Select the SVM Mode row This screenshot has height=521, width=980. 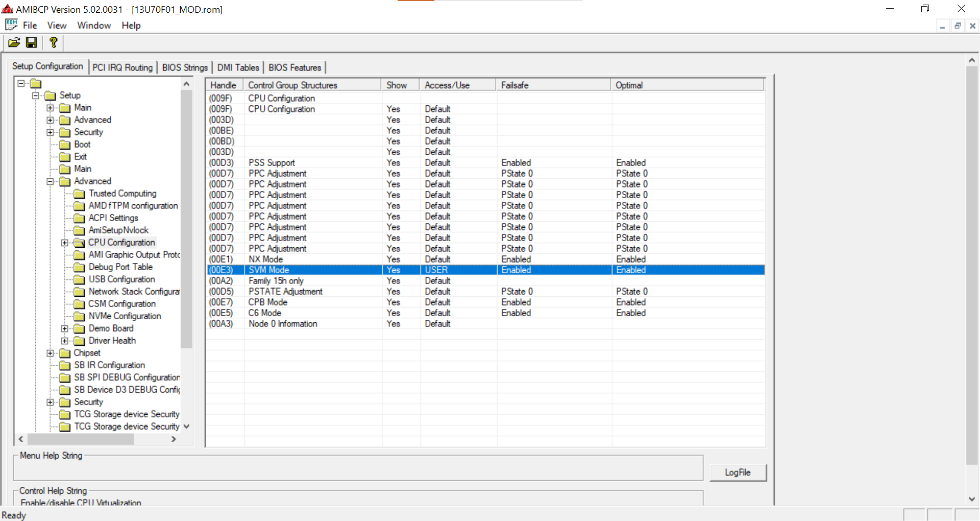click(485, 270)
